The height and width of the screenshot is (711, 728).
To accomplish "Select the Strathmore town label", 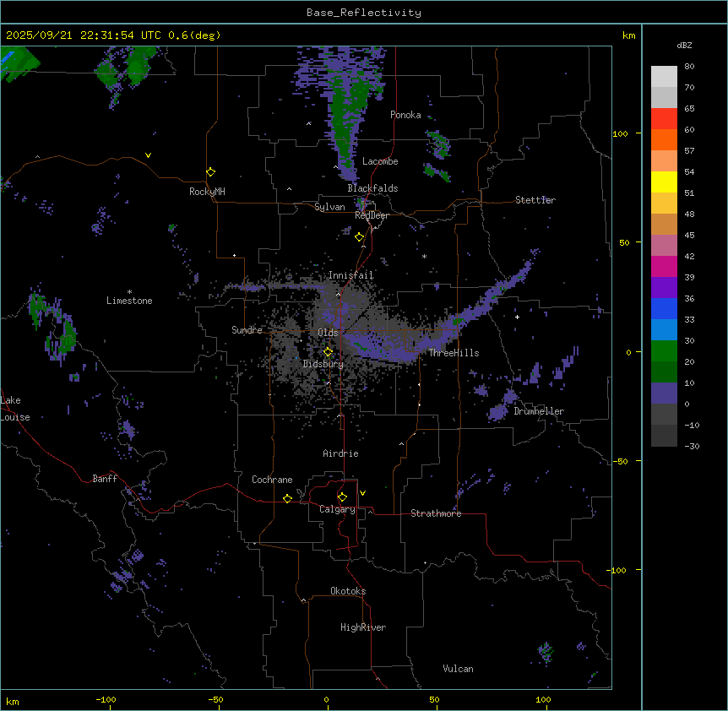I will click(x=436, y=513).
